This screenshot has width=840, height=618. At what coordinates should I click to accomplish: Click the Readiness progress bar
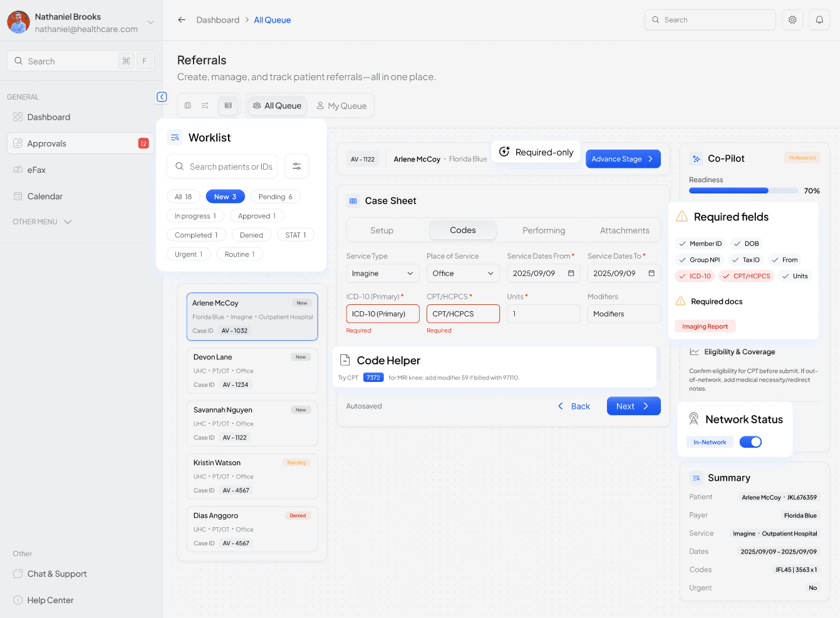[743, 191]
